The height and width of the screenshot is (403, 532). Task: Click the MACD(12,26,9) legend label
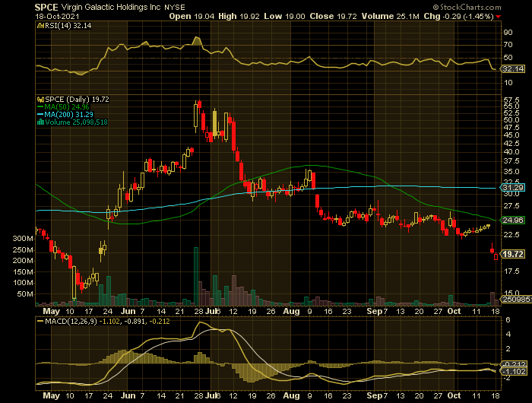point(71,321)
